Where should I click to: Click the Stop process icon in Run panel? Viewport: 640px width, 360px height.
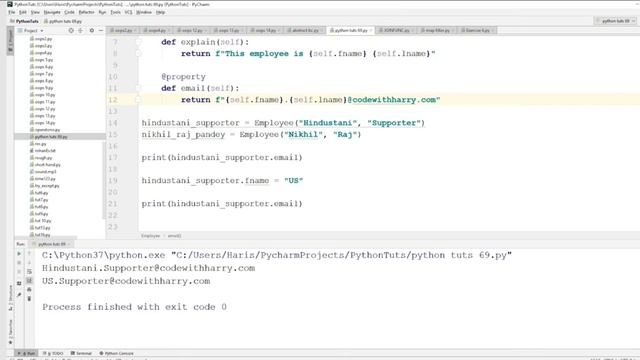(19, 263)
